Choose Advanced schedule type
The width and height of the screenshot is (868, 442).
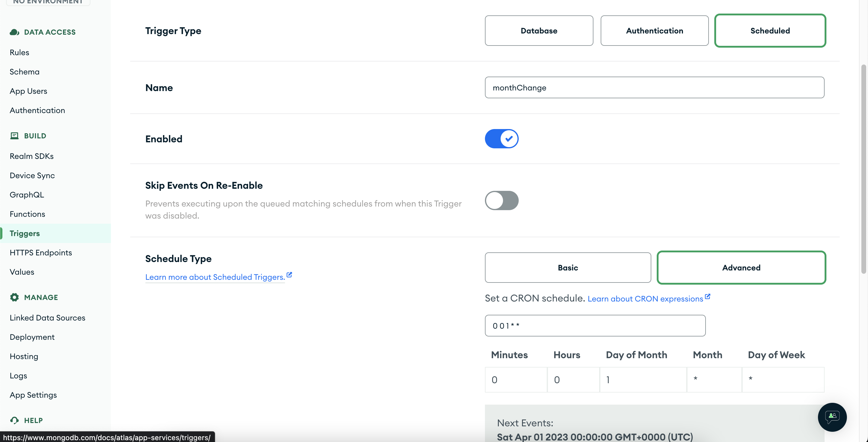[x=741, y=268]
